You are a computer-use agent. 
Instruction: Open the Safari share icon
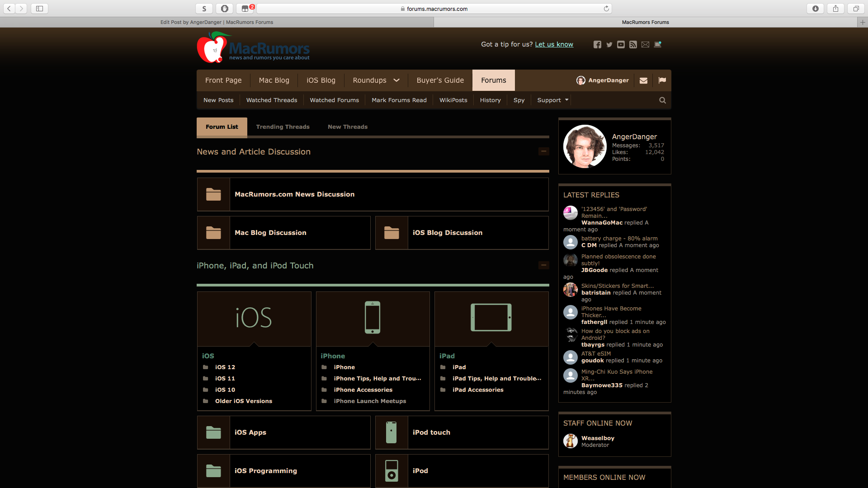point(836,9)
